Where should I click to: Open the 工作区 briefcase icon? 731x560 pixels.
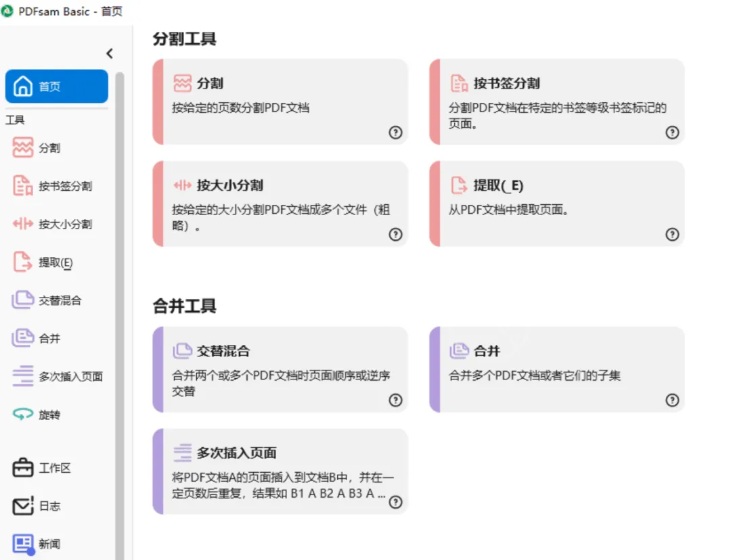[x=23, y=468]
